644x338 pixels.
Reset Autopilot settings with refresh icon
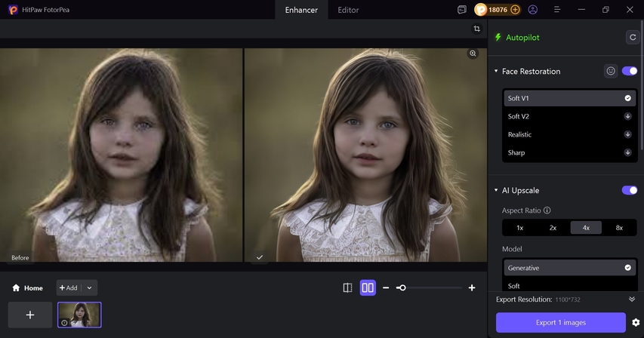(x=631, y=37)
